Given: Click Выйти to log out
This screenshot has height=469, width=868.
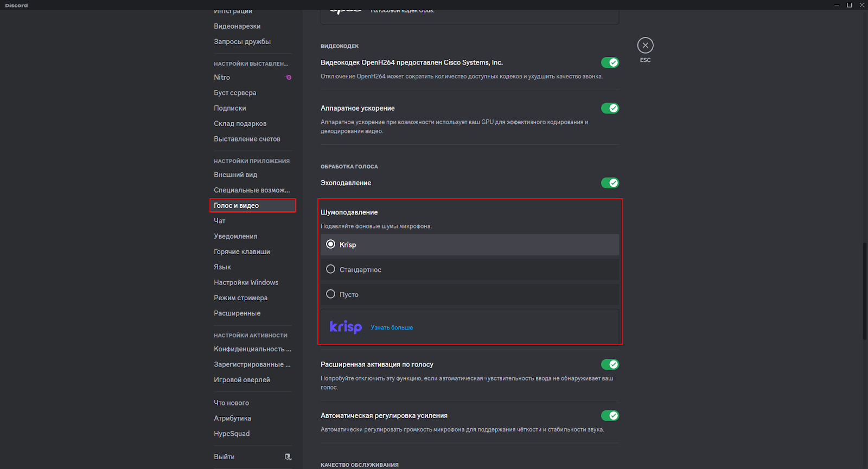Looking at the screenshot, I should click(x=224, y=457).
